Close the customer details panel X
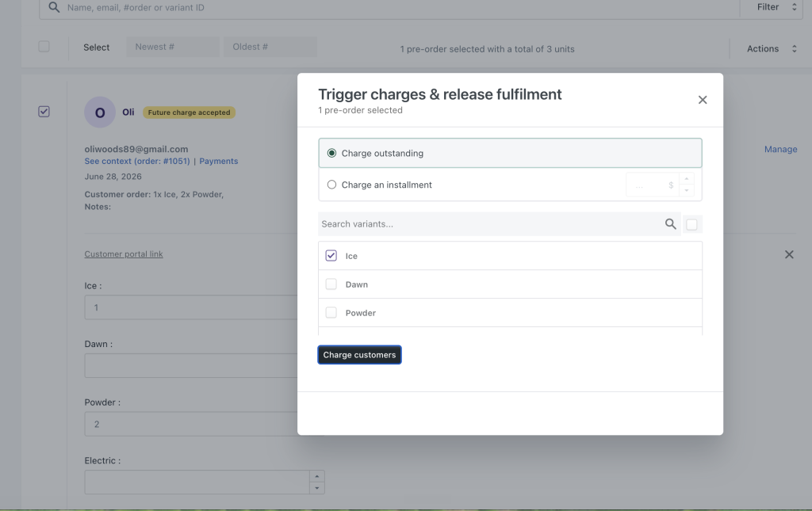The height and width of the screenshot is (511, 812). (x=789, y=254)
